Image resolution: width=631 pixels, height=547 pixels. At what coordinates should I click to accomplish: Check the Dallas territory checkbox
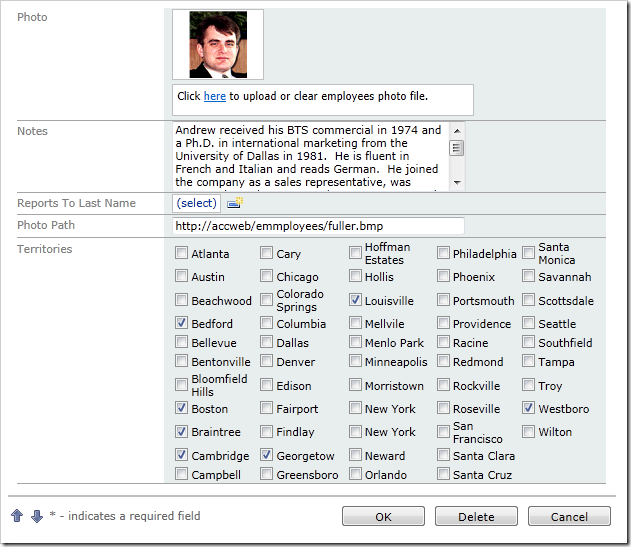tap(266, 342)
